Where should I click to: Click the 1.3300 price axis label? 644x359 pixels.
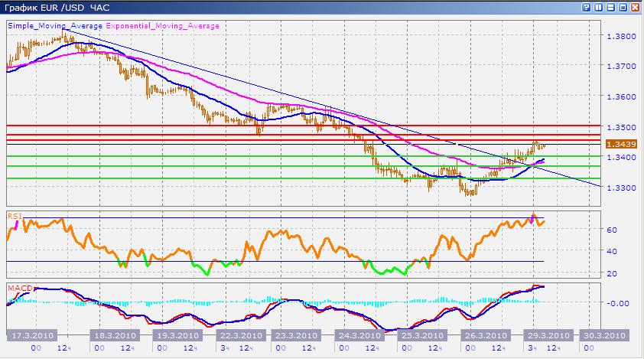pos(620,188)
